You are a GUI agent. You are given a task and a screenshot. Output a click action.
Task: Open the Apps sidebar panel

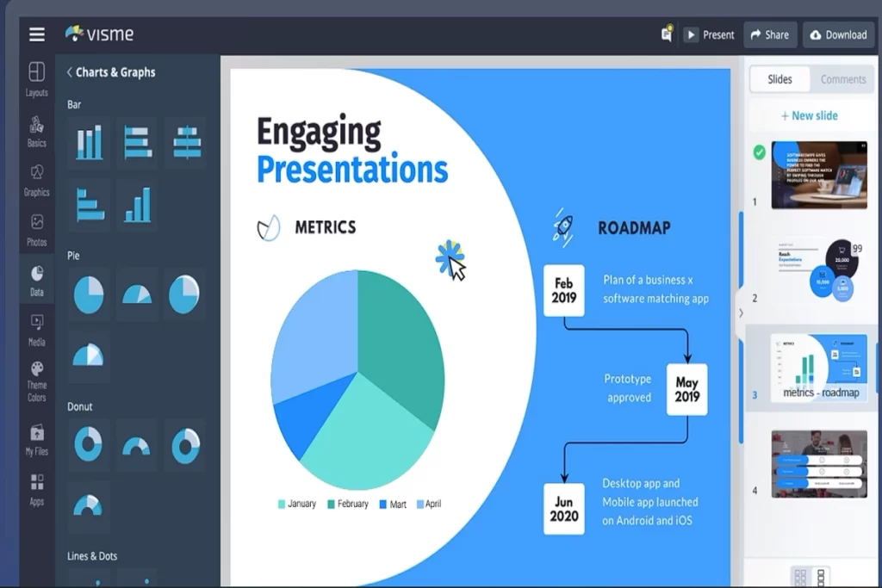pyautogui.click(x=36, y=489)
